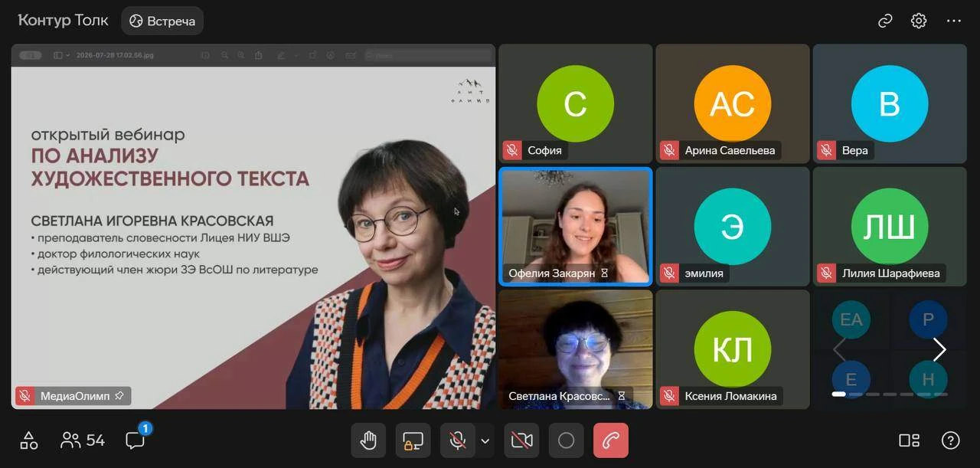This screenshot has width=980, height=468.
Task: Start recording with the circle button
Action: (566, 440)
